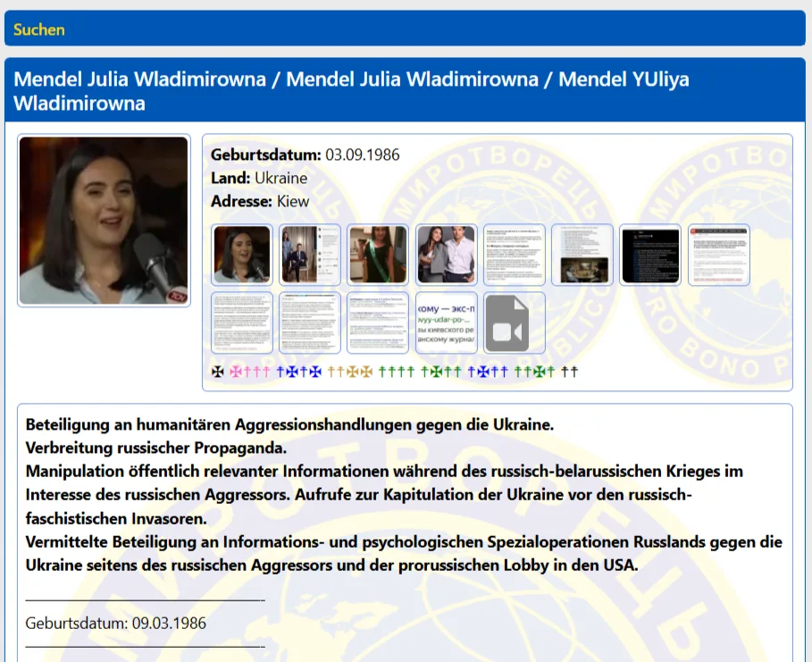Click the pink iron cross icon
Screen dimensions: 812x662
[x=236, y=372]
